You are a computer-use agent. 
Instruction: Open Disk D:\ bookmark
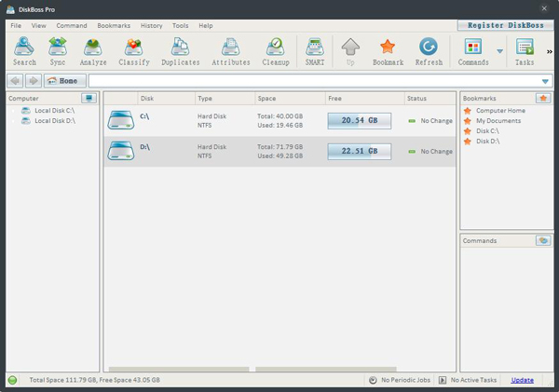(487, 142)
